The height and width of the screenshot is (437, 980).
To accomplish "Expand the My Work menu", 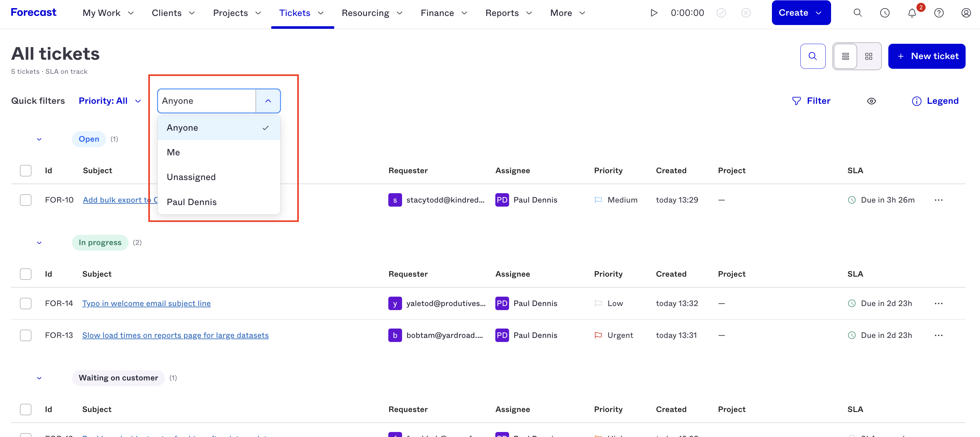I will 108,13.
